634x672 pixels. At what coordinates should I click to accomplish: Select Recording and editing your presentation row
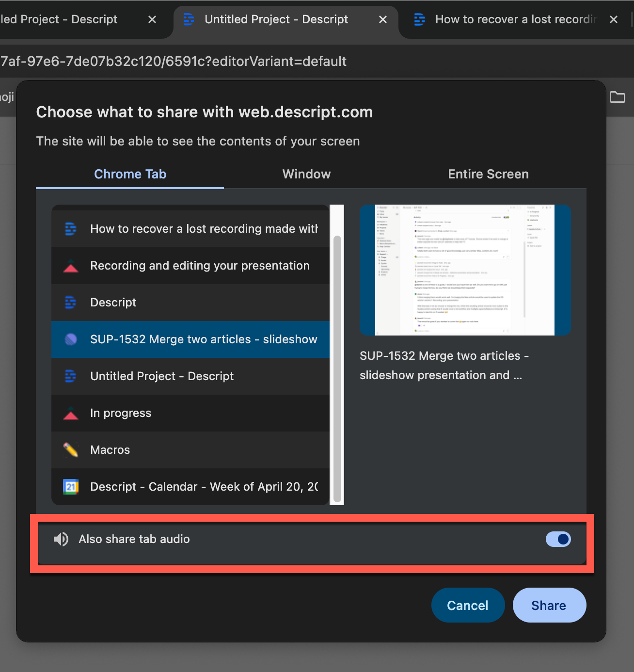[190, 266]
